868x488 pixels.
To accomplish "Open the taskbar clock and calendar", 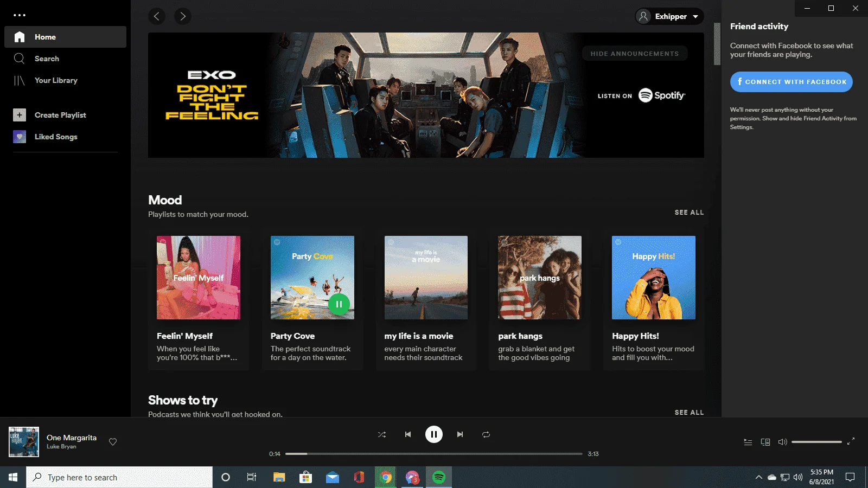I will [821, 477].
